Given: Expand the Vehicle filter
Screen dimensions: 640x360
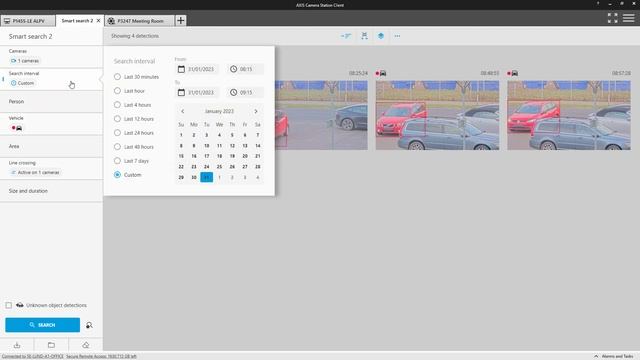Looking at the screenshot, I should [x=51, y=124].
